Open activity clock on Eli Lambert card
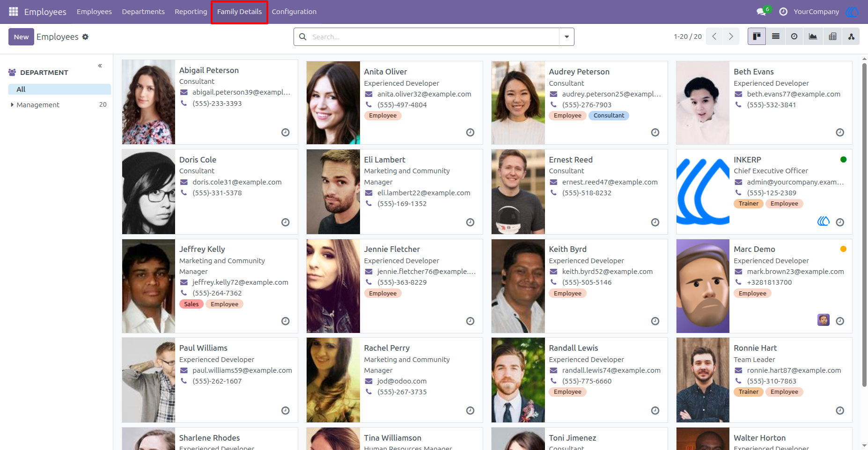 click(x=471, y=222)
